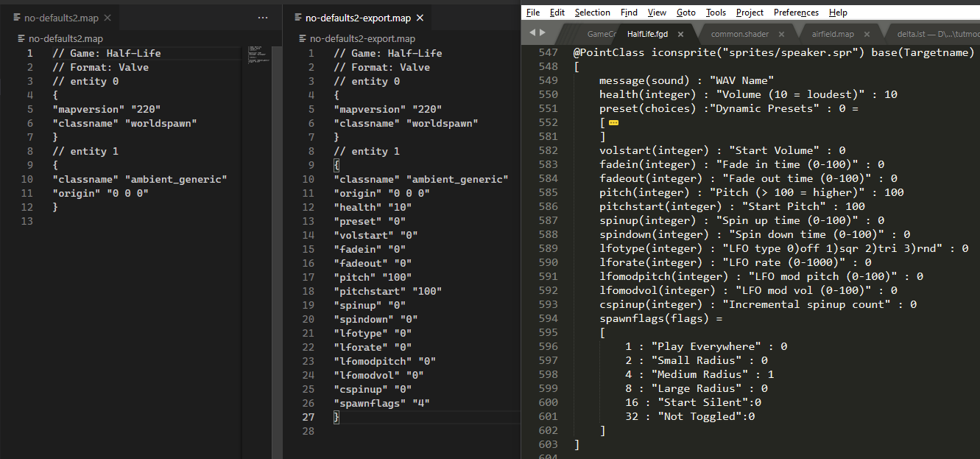
Task: Click "Not Toggled" flag line
Action: tap(690, 416)
